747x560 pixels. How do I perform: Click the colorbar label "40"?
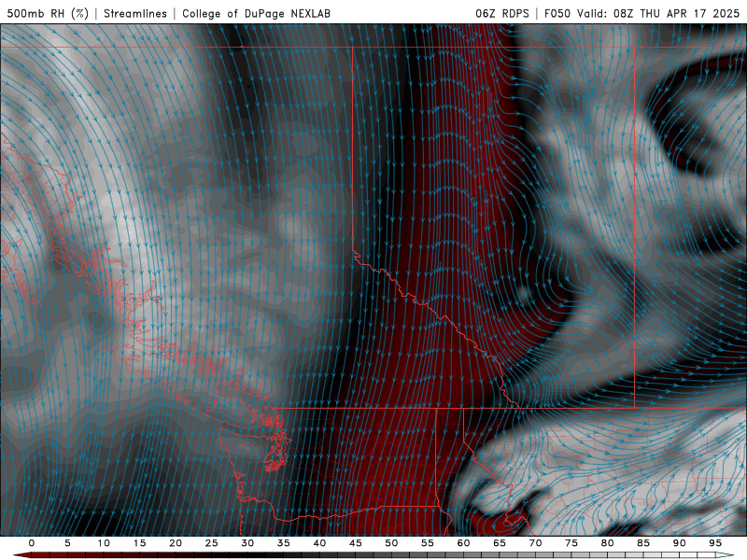[319, 543]
